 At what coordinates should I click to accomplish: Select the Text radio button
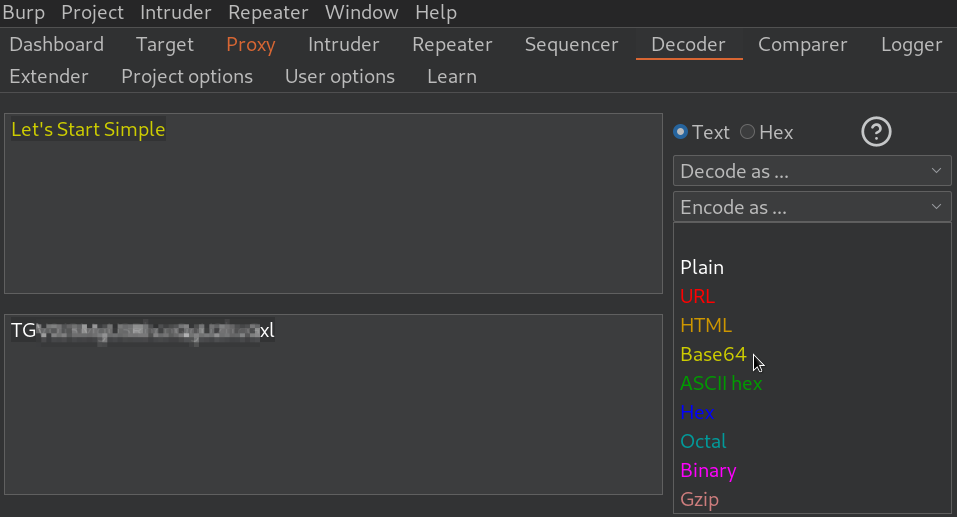coord(681,132)
